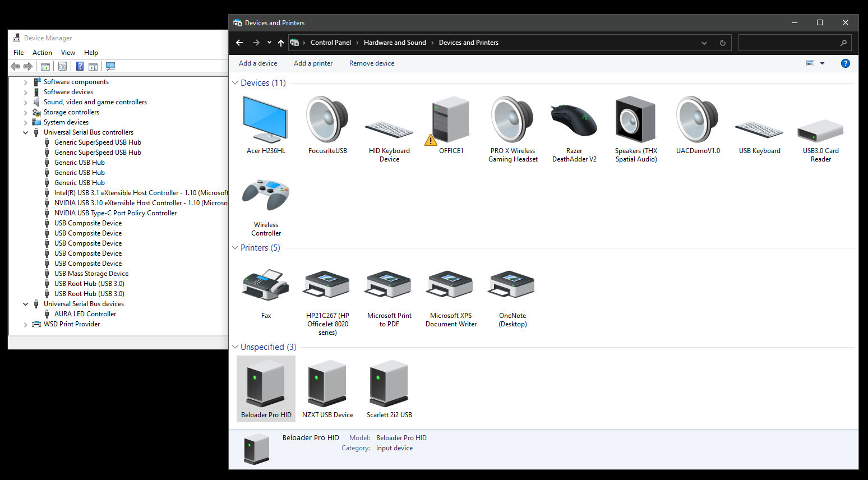Click the Devices and Printers search box

(x=789, y=43)
